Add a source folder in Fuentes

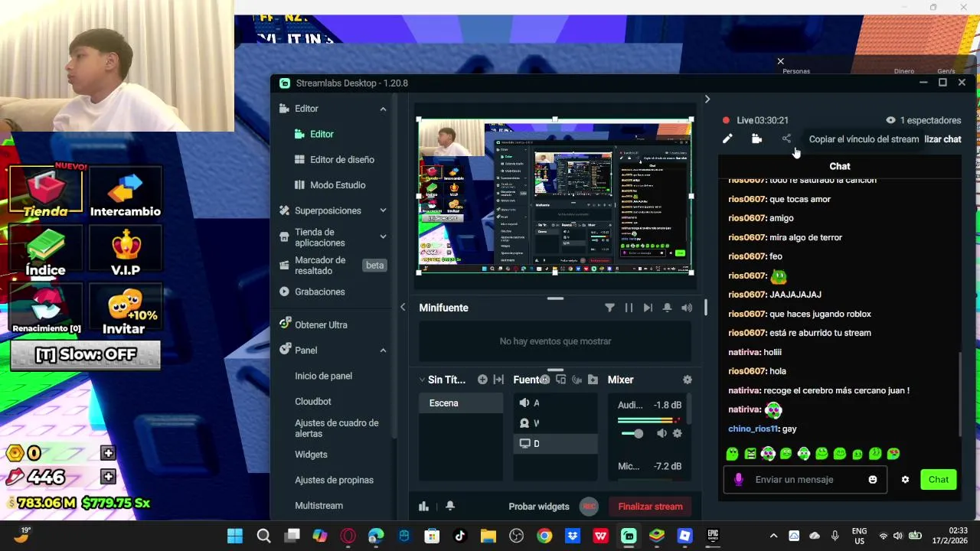(593, 380)
